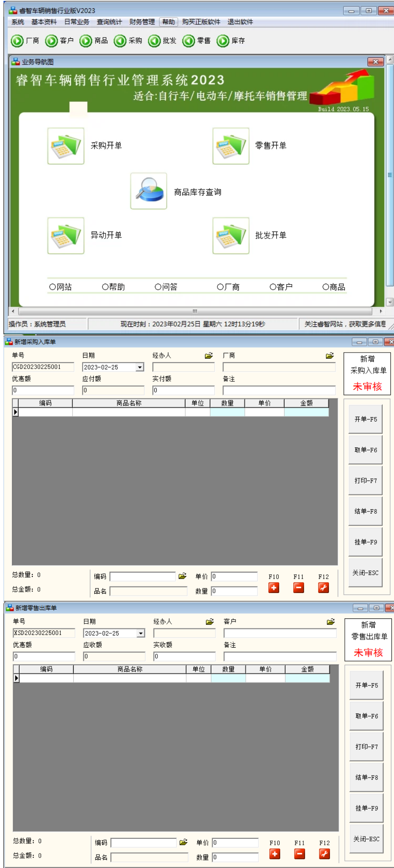394x868 pixels.
Task: Click 商品名称 column header in purchase grid
Action: (129, 403)
